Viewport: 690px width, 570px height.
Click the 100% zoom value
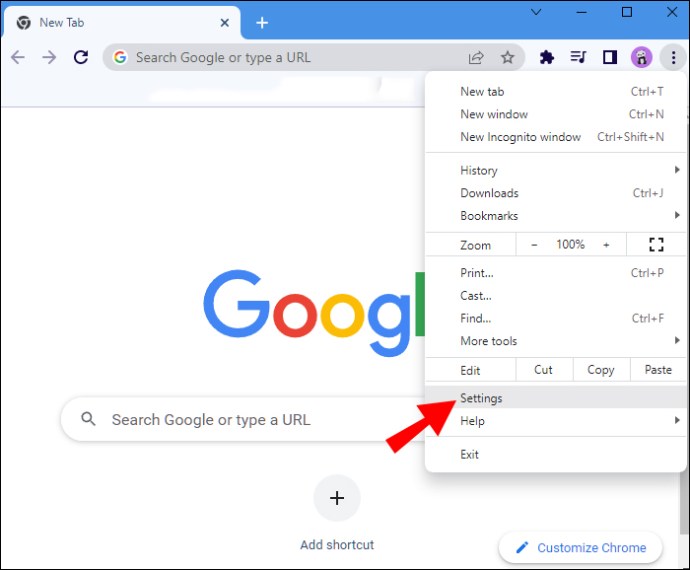pos(570,245)
